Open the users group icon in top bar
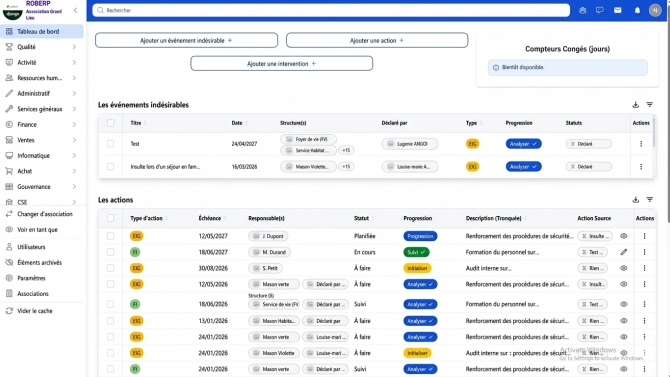Image resolution: width=670 pixels, height=377 pixels. pyautogui.click(x=582, y=10)
